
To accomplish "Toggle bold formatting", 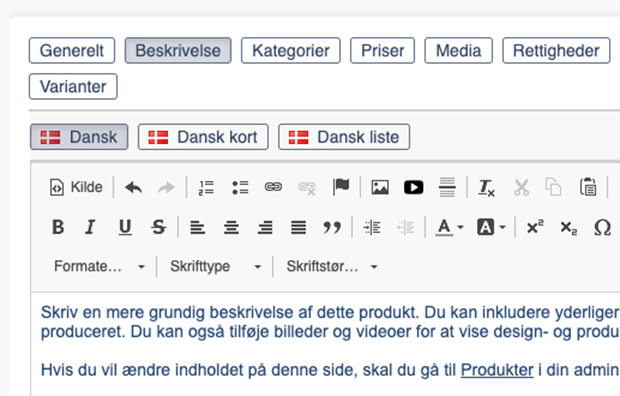I will click(x=58, y=227).
